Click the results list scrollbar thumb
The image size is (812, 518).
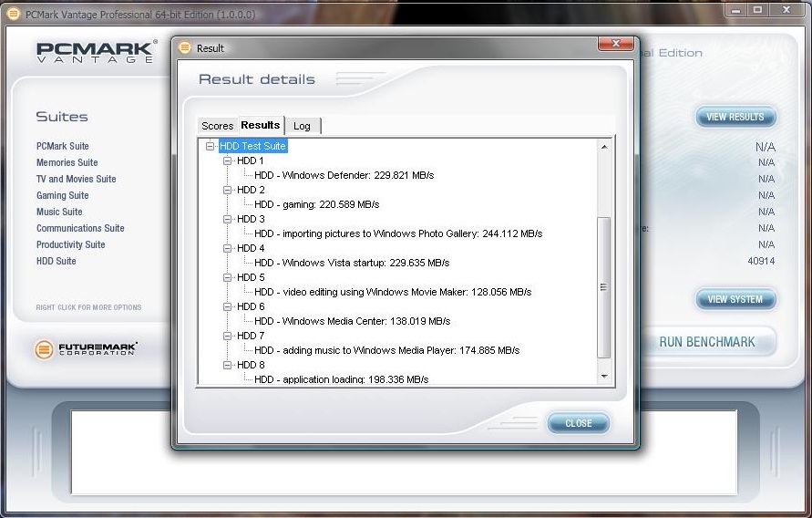point(604,287)
